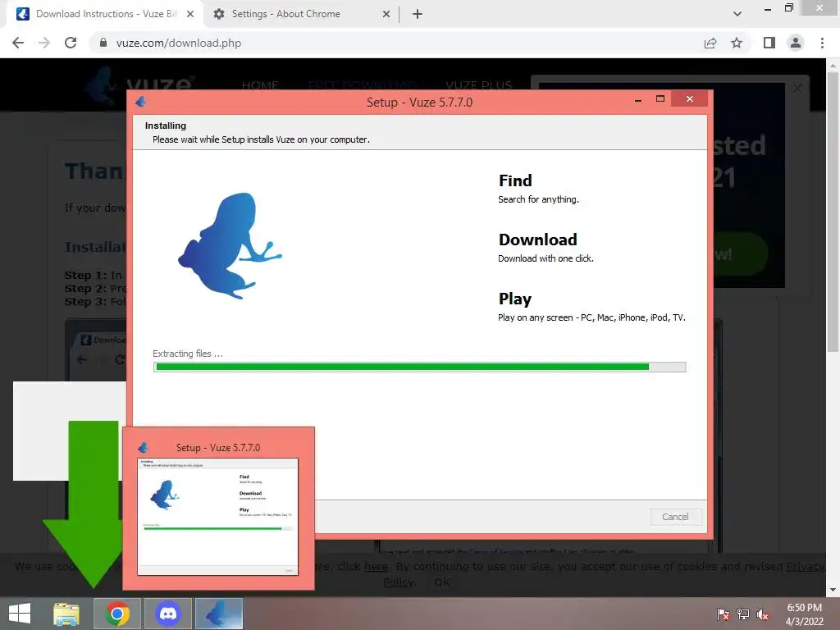The image size is (840, 630).
Task: Close the Vuze Setup window
Action: [x=689, y=99]
